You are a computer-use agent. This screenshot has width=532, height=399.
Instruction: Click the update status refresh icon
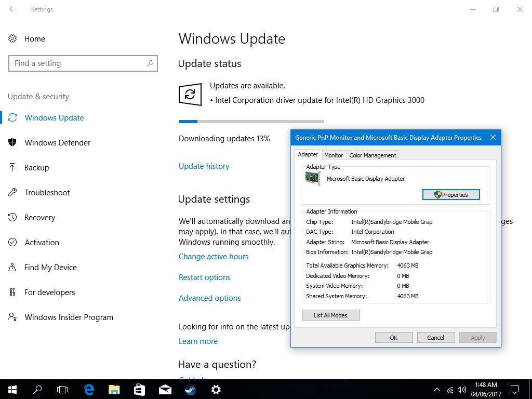(x=190, y=95)
